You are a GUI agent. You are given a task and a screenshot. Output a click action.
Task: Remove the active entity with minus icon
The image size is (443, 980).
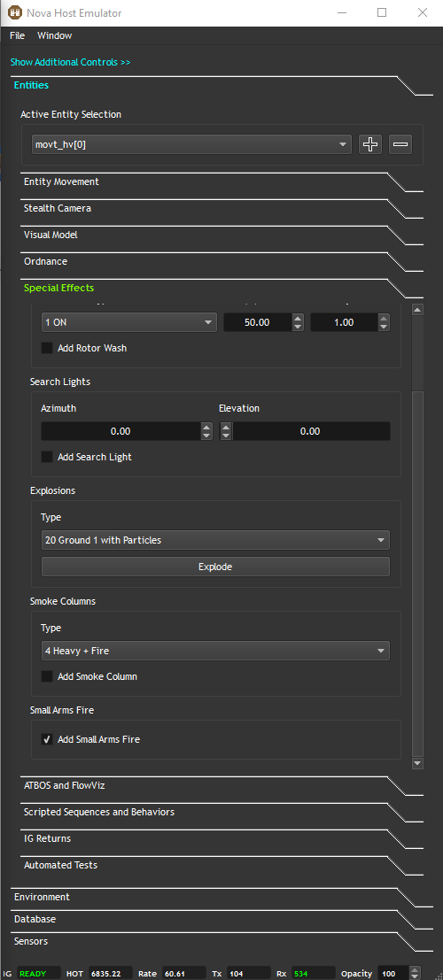point(400,144)
